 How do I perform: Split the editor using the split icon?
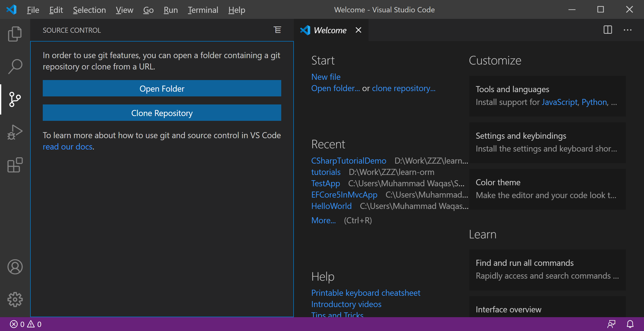point(607,30)
